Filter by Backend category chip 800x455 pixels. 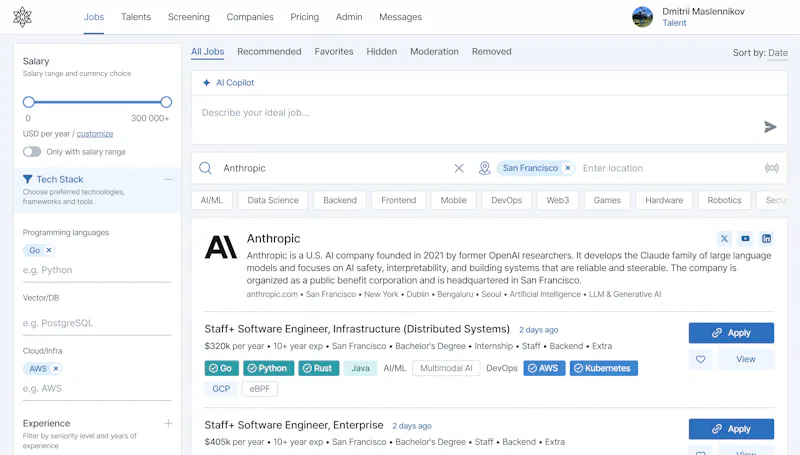point(340,200)
